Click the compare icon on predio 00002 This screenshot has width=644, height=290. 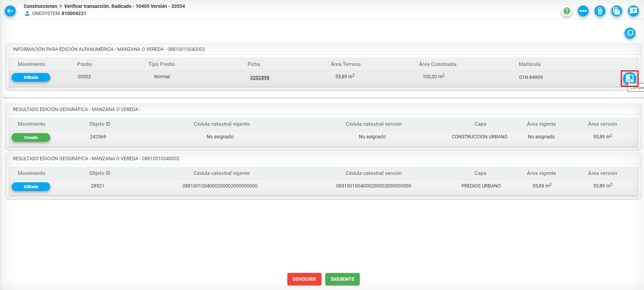pyautogui.click(x=629, y=78)
